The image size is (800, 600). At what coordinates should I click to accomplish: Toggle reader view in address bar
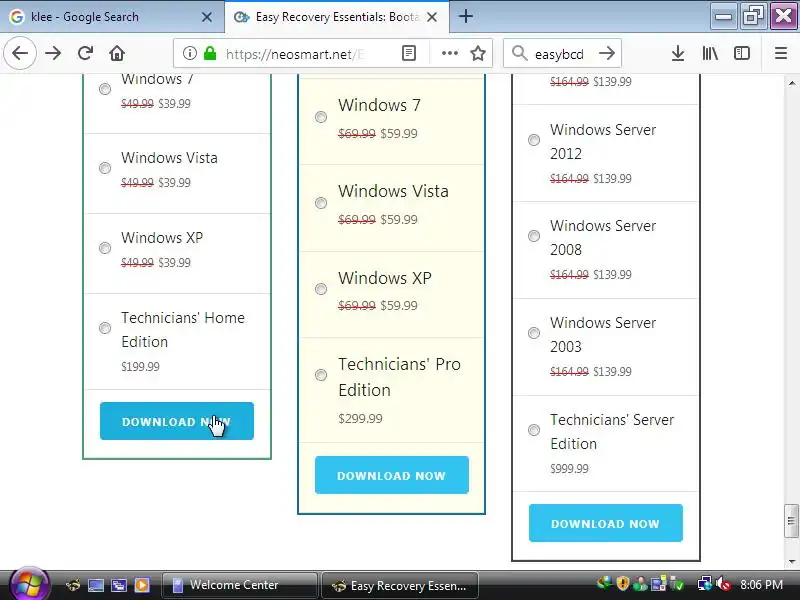409,53
